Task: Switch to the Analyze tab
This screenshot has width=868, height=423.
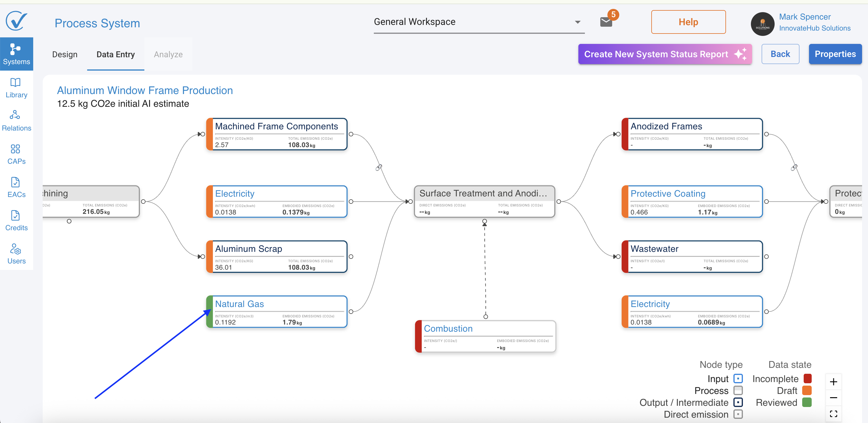Action: (x=168, y=54)
